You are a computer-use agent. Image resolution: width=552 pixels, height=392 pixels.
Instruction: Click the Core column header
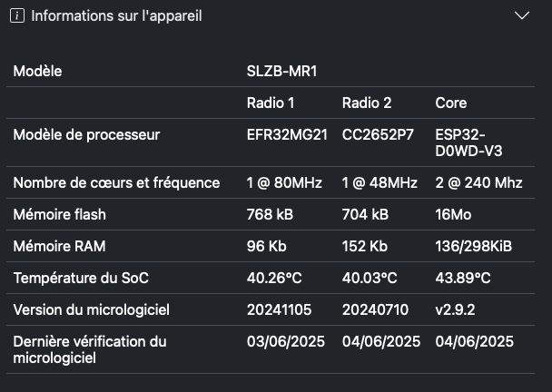pos(451,103)
